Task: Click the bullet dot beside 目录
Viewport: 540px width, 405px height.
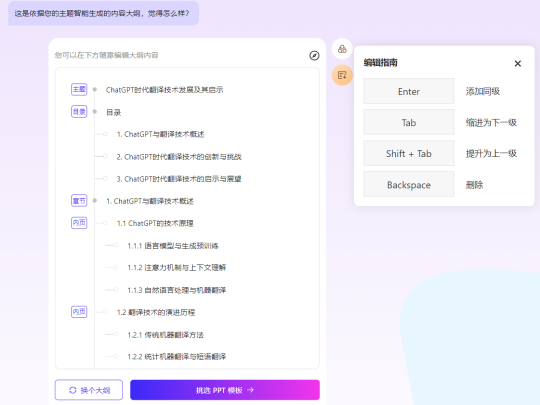Action: pyautogui.click(x=95, y=112)
